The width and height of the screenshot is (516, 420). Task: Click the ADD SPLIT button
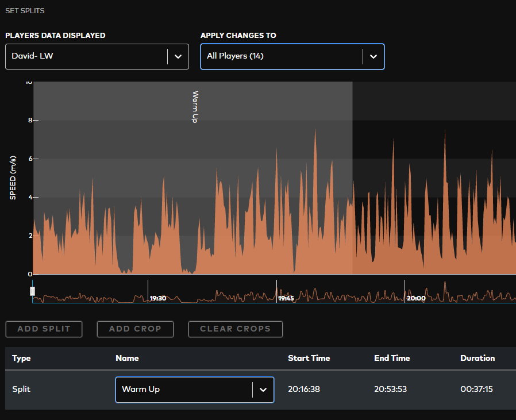coord(44,329)
